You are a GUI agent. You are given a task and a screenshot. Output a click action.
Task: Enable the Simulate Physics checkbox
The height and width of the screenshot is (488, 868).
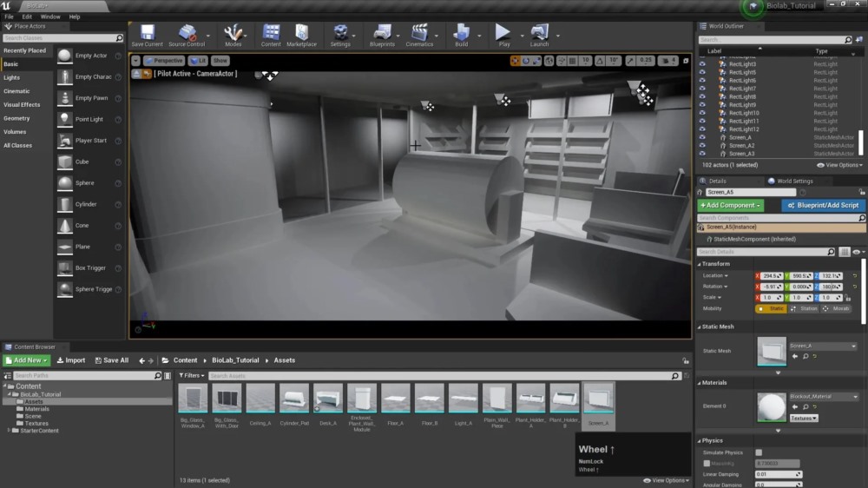tap(759, 452)
